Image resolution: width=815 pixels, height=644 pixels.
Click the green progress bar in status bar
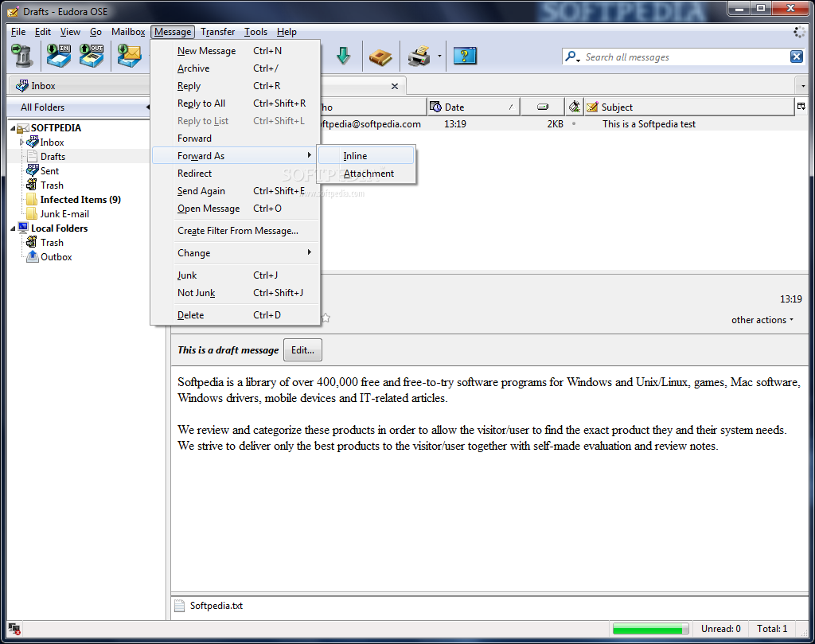(x=650, y=629)
